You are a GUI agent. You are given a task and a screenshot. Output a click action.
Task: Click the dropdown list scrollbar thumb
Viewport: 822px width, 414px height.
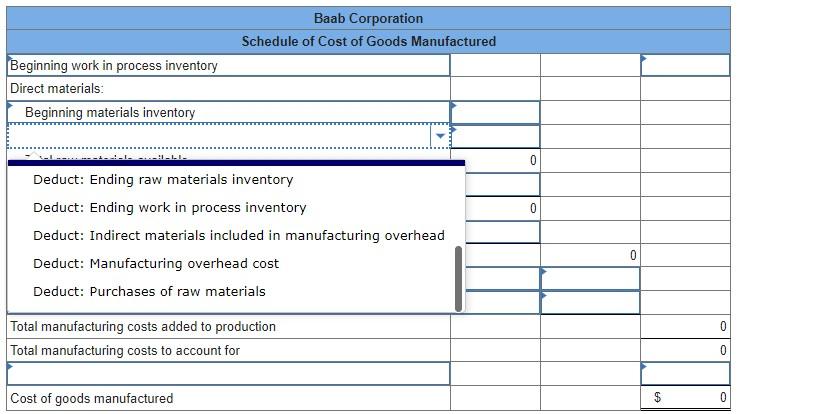pos(459,278)
